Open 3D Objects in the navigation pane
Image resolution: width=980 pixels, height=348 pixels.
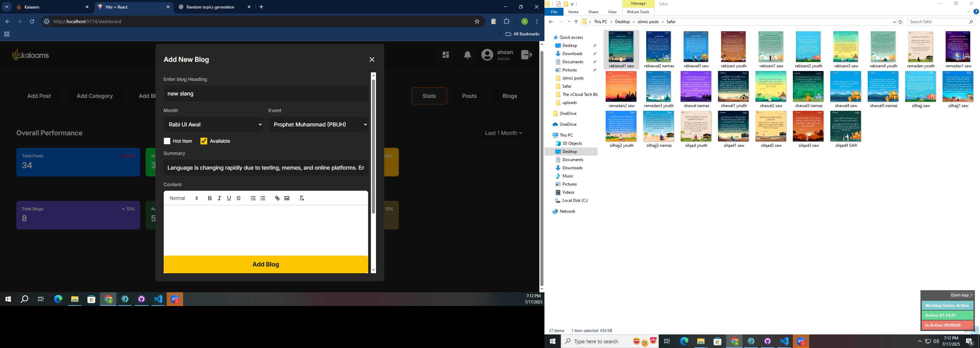pos(572,143)
